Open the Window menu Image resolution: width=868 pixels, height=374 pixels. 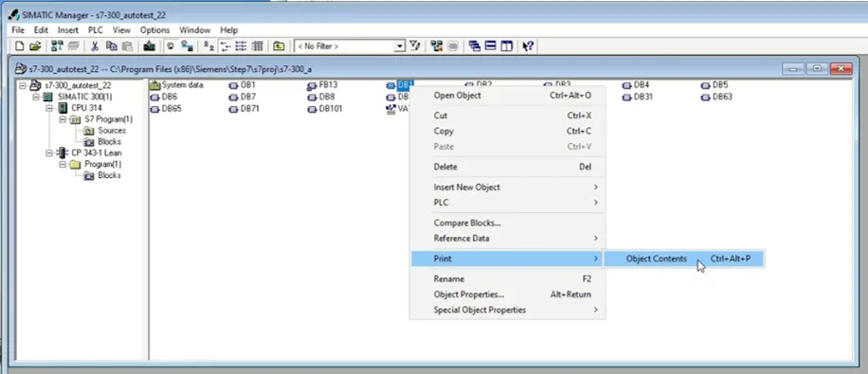[195, 30]
